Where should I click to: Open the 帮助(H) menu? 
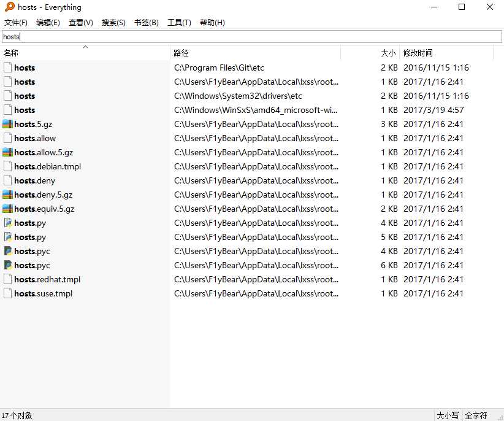pyautogui.click(x=212, y=23)
